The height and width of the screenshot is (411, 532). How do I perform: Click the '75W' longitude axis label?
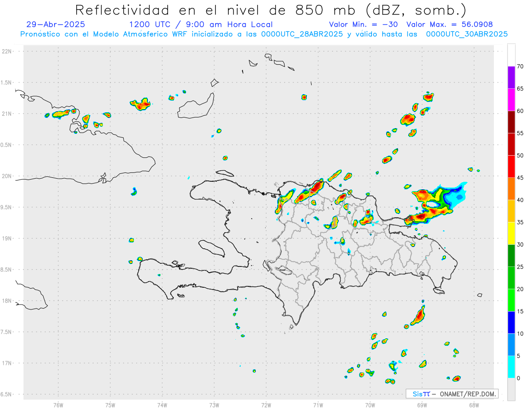click(110, 405)
